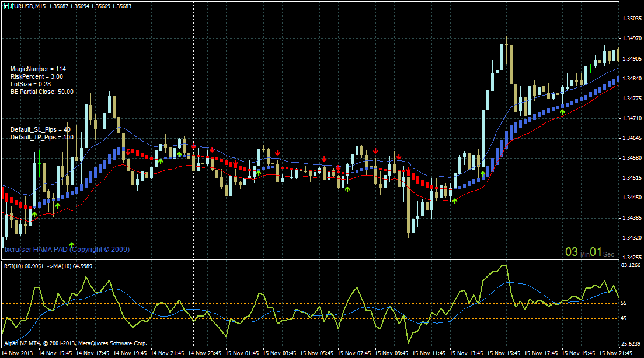Click the '15 Nov 15:45' time label
This screenshot has width=644, height=358.
503,353
